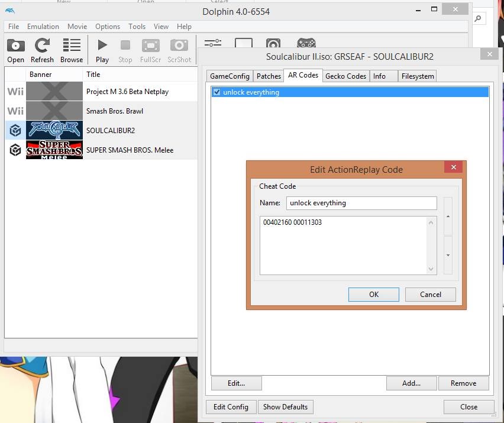Switch to the Patches tab
This screenshot has height=423, width=504.
coord(269,76)
